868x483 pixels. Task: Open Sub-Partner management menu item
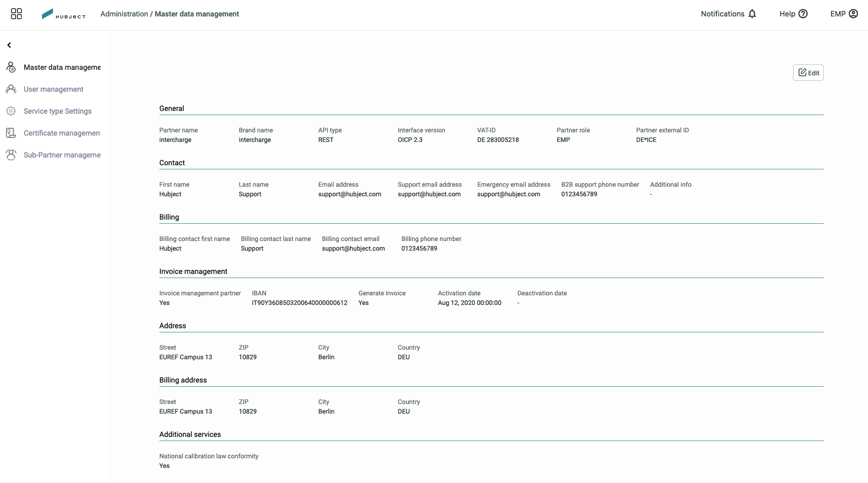pos(62,155)
